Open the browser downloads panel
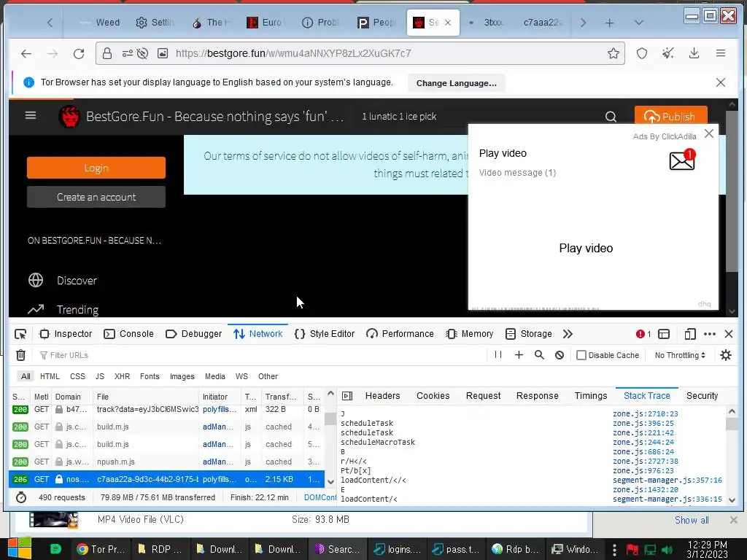The height and width of the screenshot is (560, 747). 694,53
